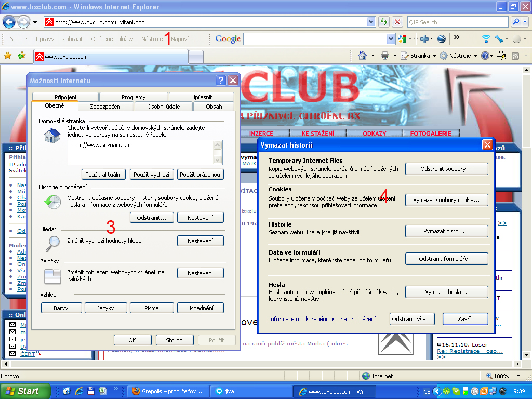Screen dimensions: 532x399
Task: Click Nastavení button in Hledat section
Action: (x=200, y=241)
